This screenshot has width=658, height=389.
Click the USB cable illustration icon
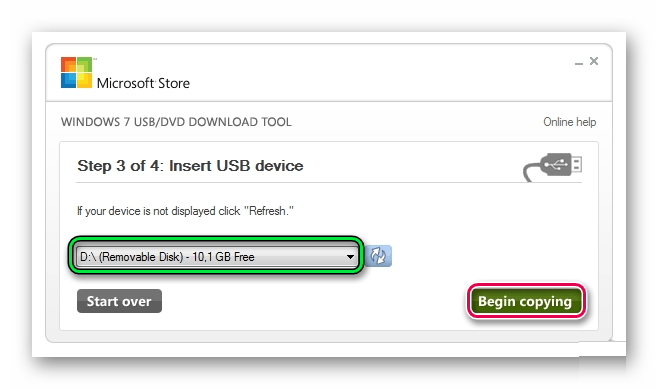coord(552,167)
